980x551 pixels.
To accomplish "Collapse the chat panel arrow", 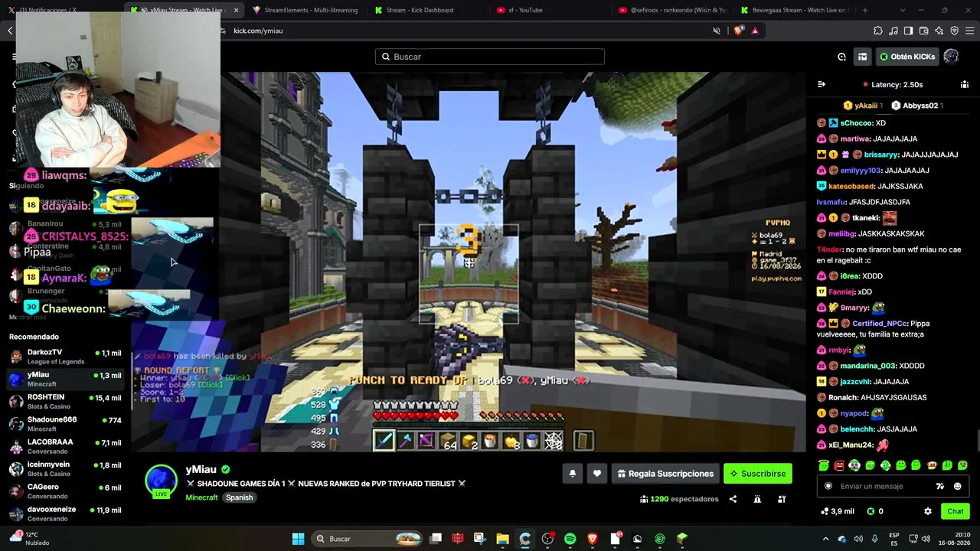I will [x=822, y=84].
